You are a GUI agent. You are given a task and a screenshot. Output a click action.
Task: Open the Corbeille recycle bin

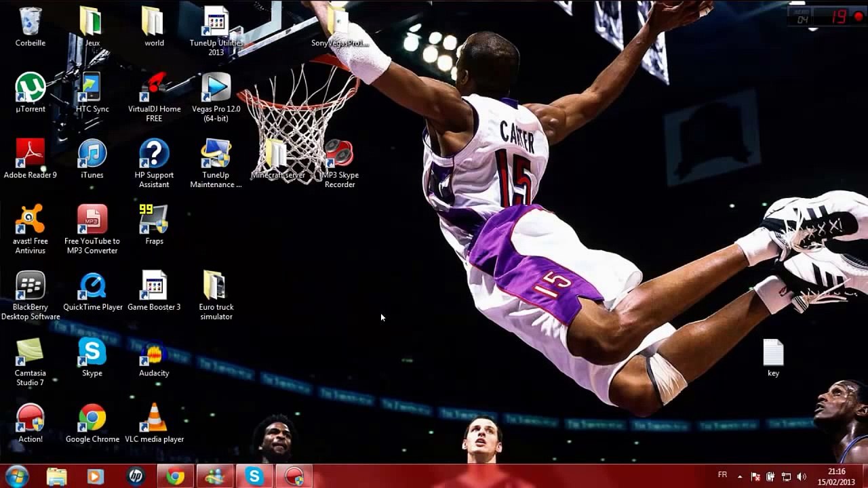pyautogui.click(x=31, y=22)
